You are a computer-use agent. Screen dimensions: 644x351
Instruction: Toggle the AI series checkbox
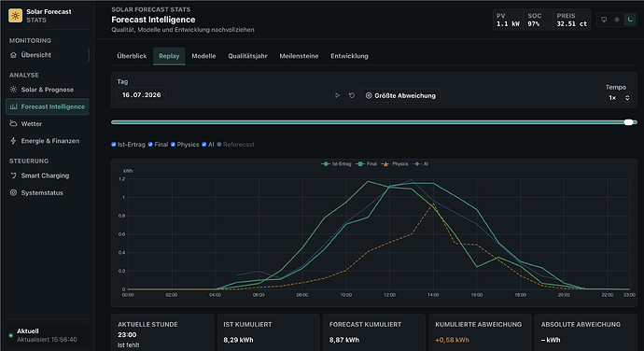click(204, 145)
